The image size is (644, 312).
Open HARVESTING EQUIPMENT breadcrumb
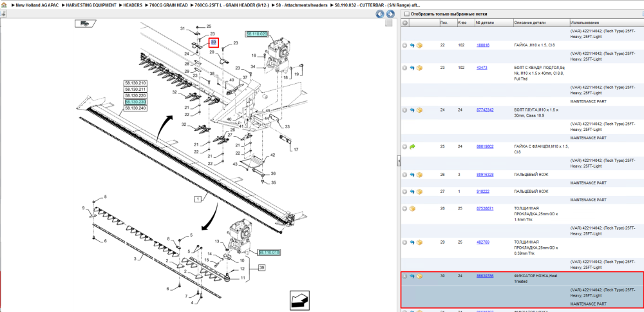coord(92,6)
